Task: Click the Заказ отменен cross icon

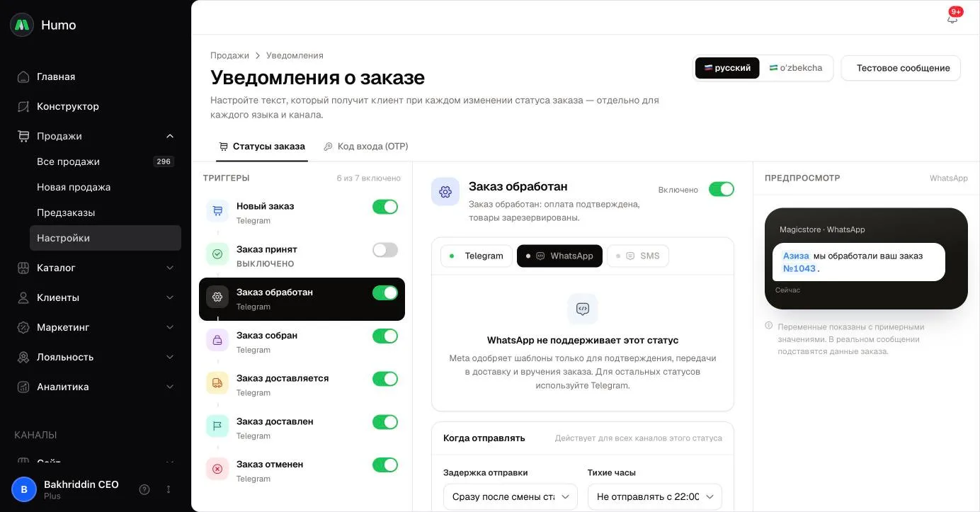Action: coord(217,469)
